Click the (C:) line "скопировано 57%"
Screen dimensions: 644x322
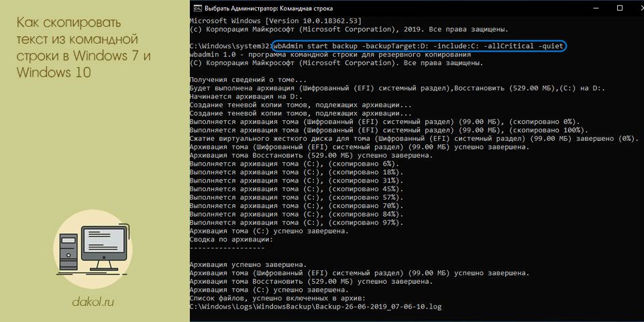pyautogui.click(x=297, y=197)
